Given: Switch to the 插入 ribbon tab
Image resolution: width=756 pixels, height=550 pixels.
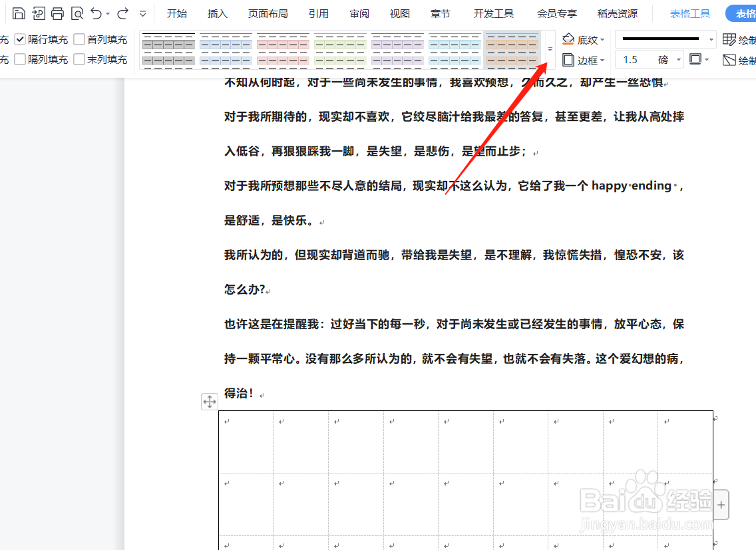Looking at the screenshot, I should tap(217, 13).
